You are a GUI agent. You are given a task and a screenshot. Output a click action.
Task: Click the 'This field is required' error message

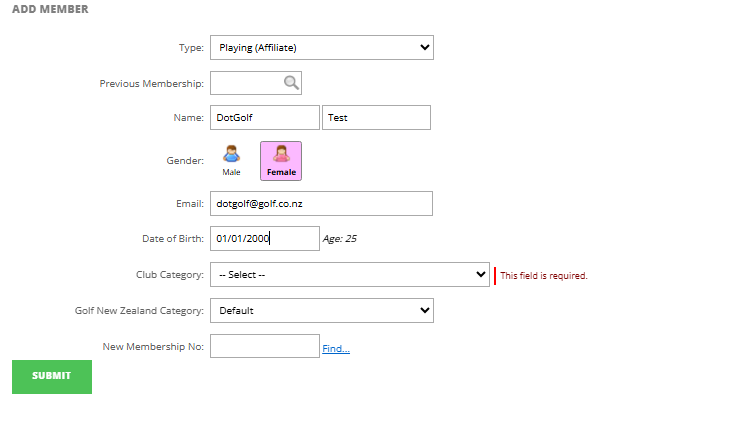tap(543, 276)
